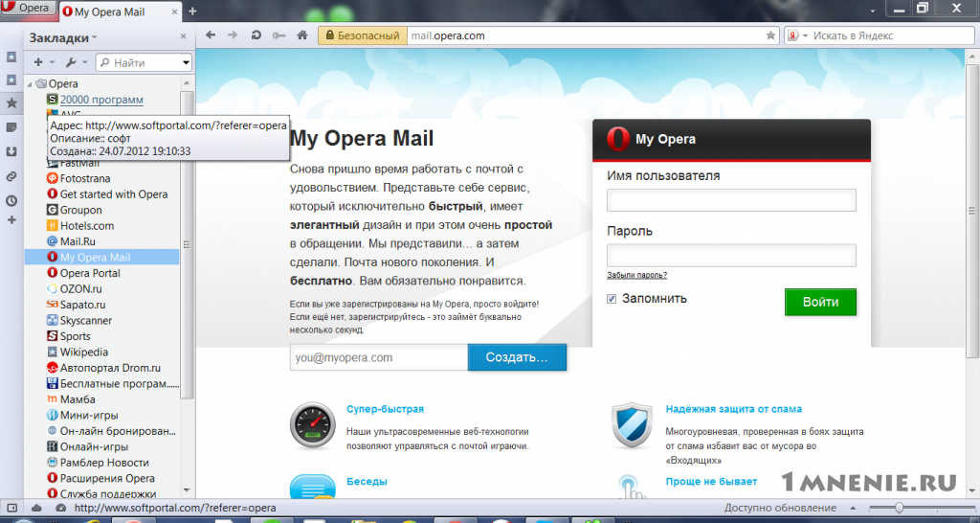Open the Groupon bookmark
Image resolution: width=980 pixels, height=523 pixels.
click(x=80, y=210)
